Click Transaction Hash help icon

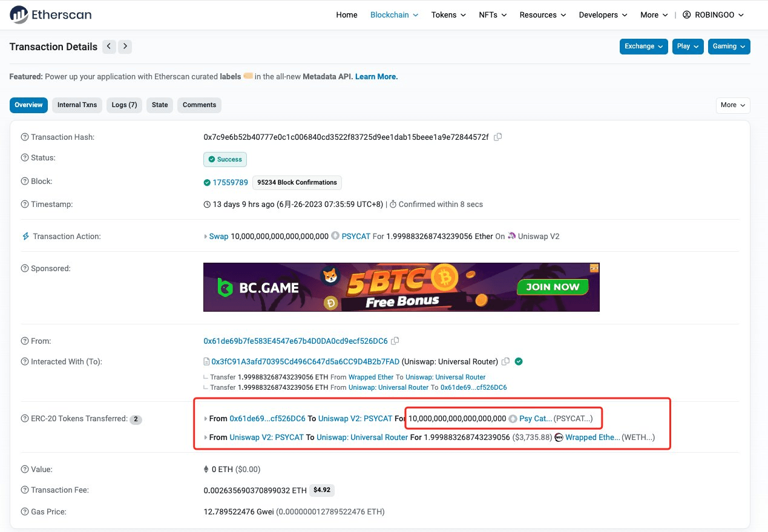click(25, 137)
